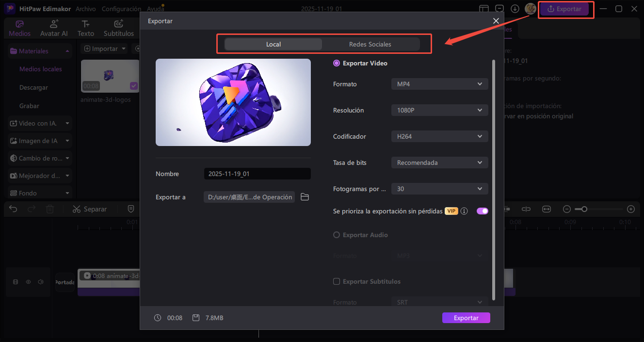The width and height of the screenshot is (644, 342).
Task: Select the Exportar Audio radio button
Action: (337, 235)
